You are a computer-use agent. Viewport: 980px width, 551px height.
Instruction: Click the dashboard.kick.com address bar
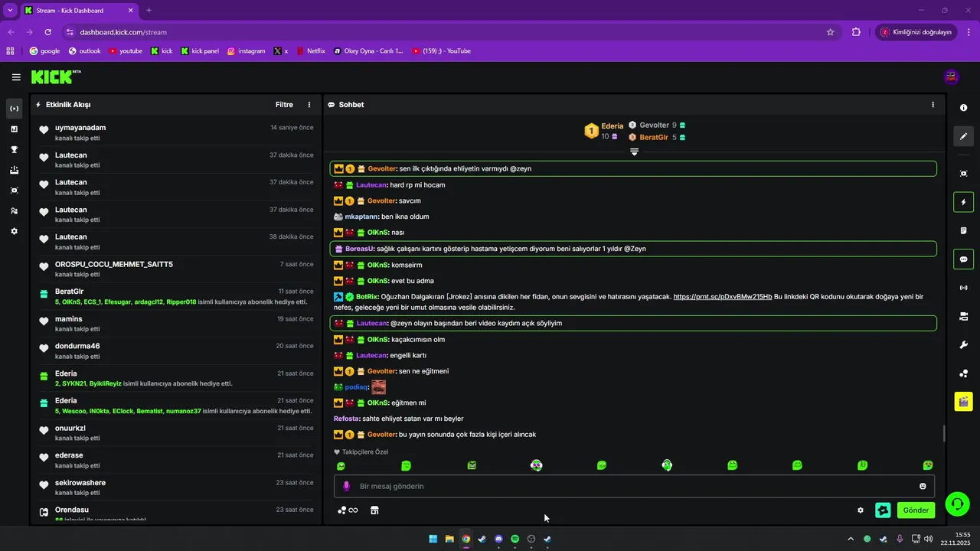pyautogui.click(x=444, y=32)
